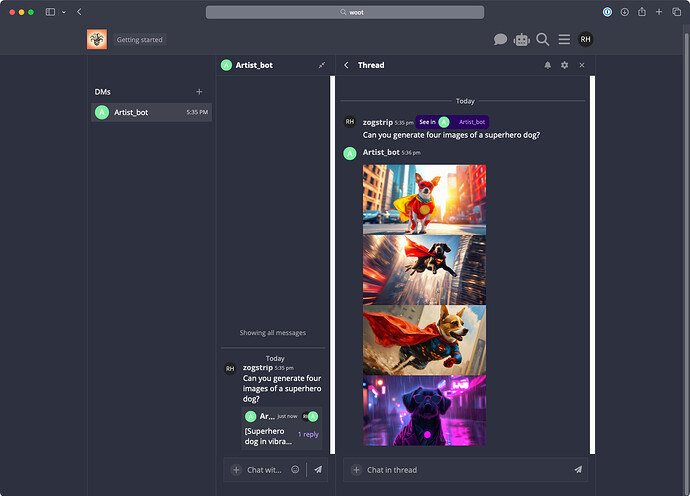The width and height of the screenshot is (690, 496).
Task: Open new tab with plus icon
Action: (x=659, y=12)
